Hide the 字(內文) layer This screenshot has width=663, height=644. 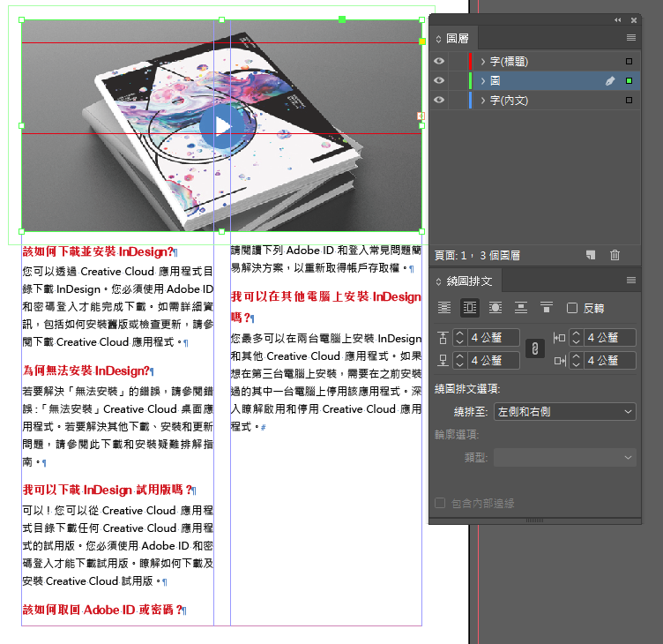pyautogui.click(x=439, y=101)
